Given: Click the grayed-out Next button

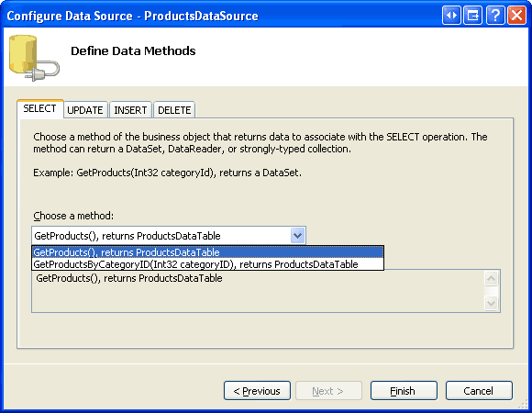Looking at the screenshot, I should click(328, 391).
